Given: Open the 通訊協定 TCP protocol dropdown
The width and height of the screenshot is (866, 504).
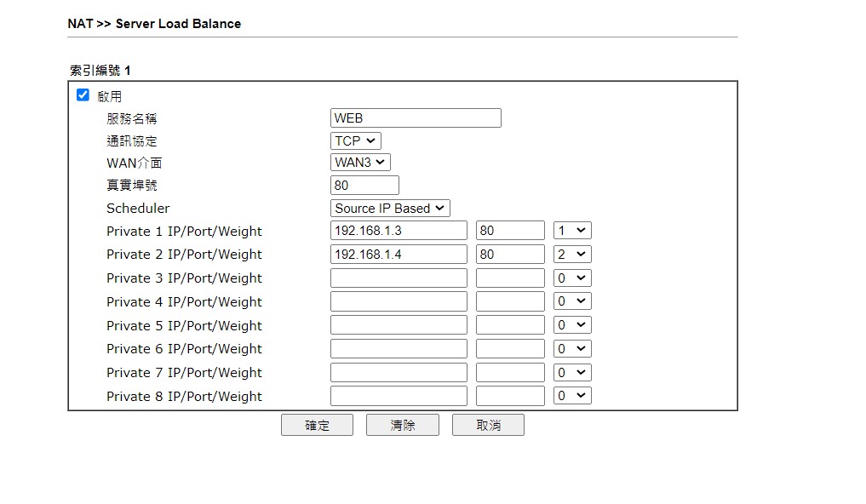Looking at the screenshot, I should tap(356, 141).
